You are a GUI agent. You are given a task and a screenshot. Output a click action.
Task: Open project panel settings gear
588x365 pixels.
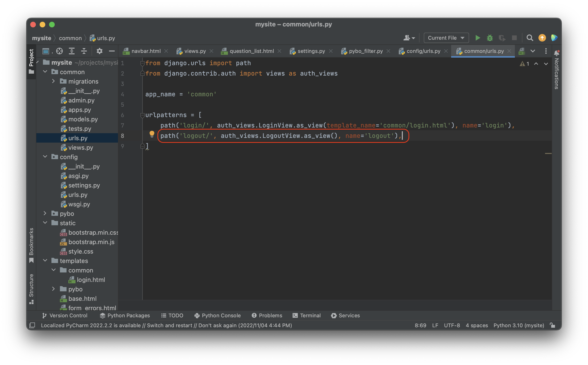click(x=99, y=51)
